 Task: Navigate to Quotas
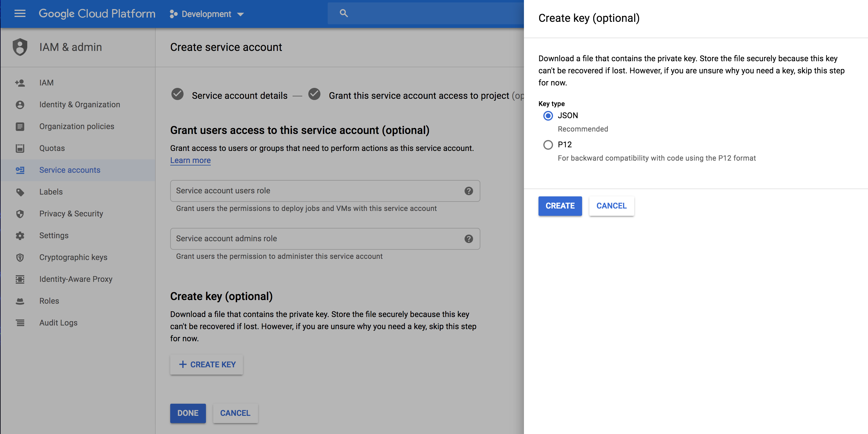pos(78,148)
